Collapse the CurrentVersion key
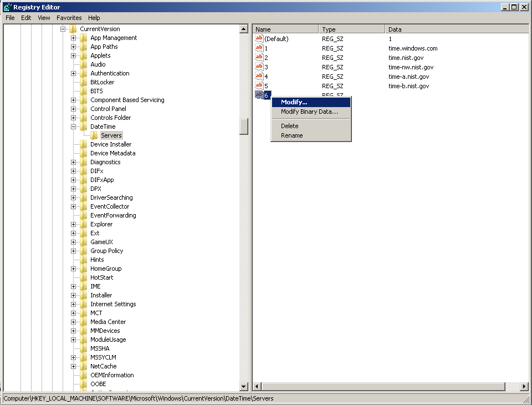The image size is (532, 405). pyautogui.click(x=63, y=29)
